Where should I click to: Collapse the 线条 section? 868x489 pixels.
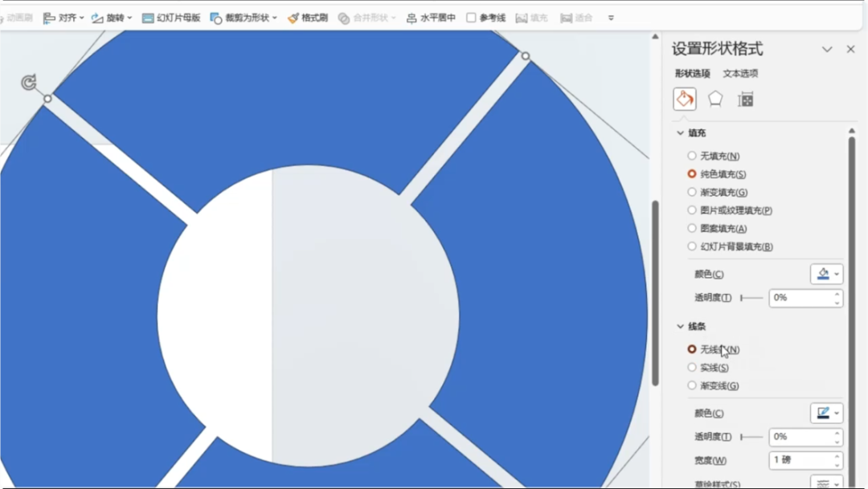(x=681, y=326)
